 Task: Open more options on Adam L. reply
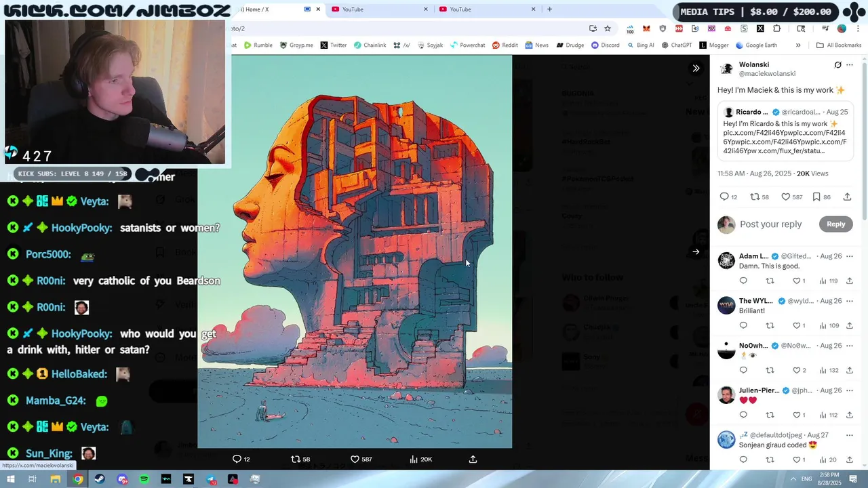[x=850, y=256]
